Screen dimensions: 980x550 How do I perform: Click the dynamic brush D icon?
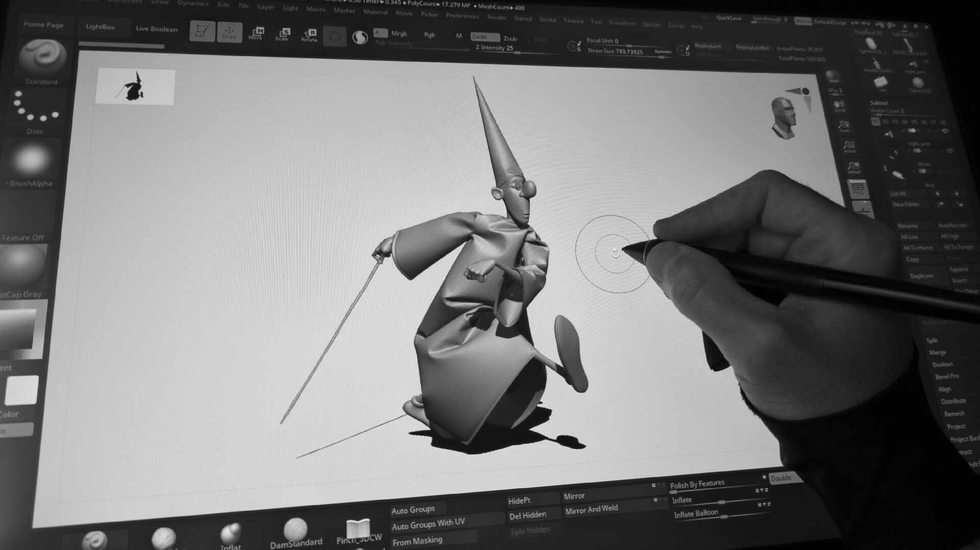[683, 50]
